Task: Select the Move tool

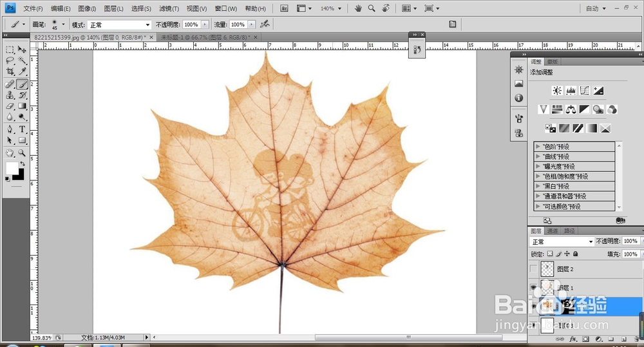Action: 22,50
